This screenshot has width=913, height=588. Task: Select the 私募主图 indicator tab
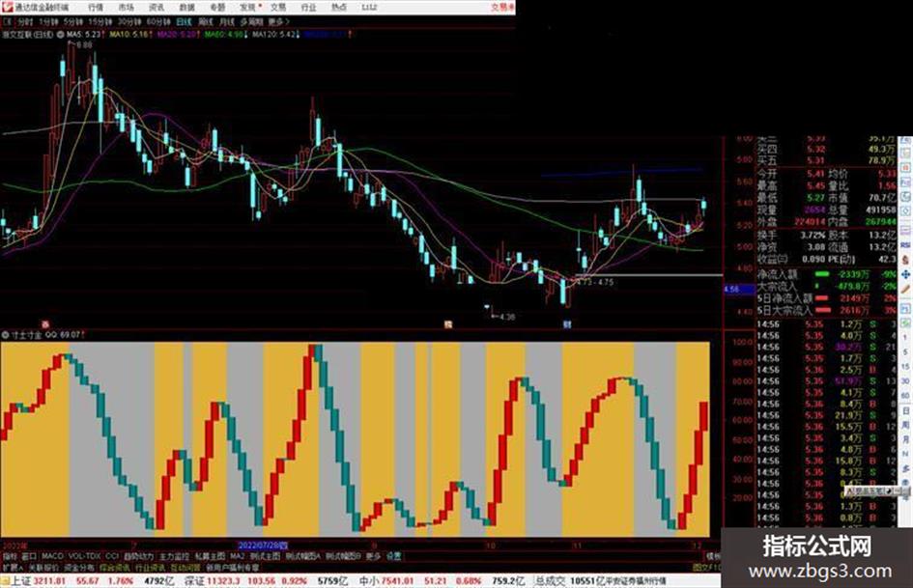pos(210,556)
